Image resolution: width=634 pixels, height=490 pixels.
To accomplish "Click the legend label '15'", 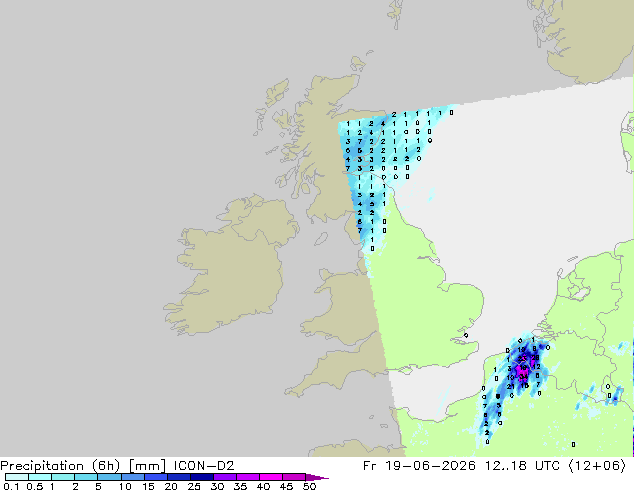I will pyautogui.click(x=148, y=486).
